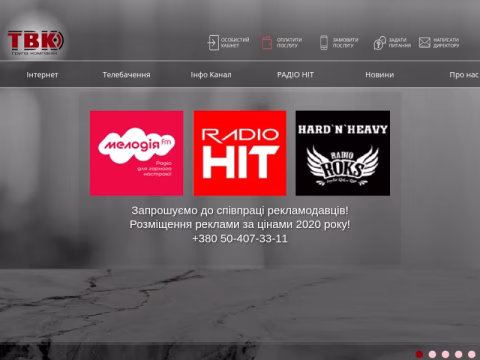The image size is (480, 360).
Task: Click the ask-question lock icon
Action: [380, 43]
